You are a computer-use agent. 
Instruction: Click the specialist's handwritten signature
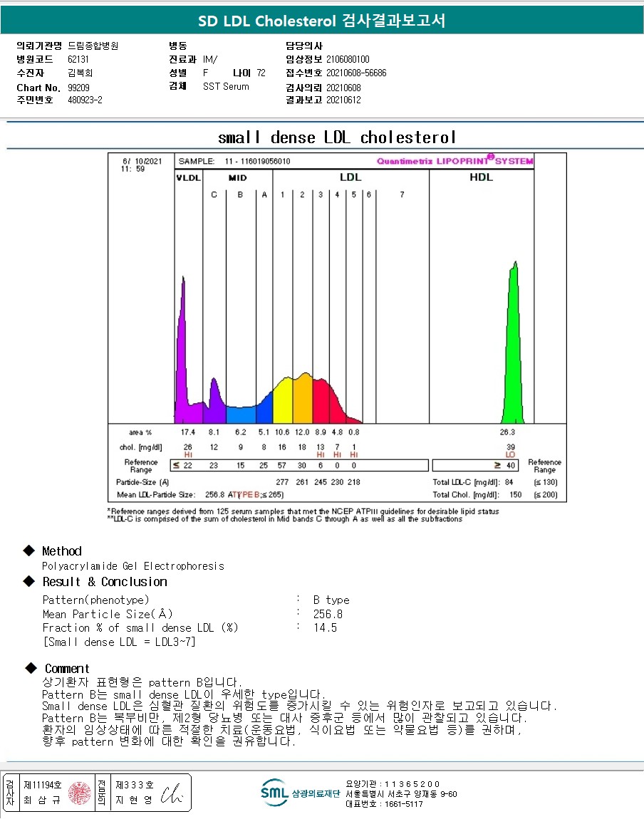click(172, 793)
